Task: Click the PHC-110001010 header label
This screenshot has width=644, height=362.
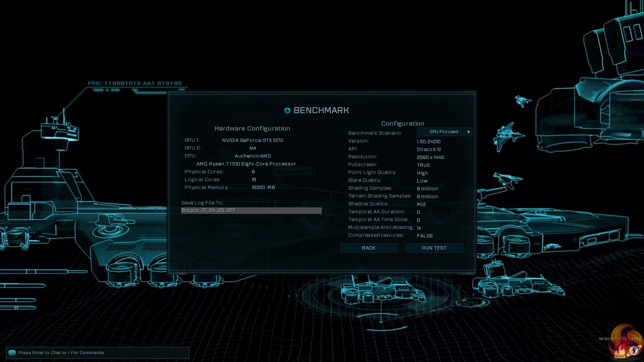Action: click(135, 83)
